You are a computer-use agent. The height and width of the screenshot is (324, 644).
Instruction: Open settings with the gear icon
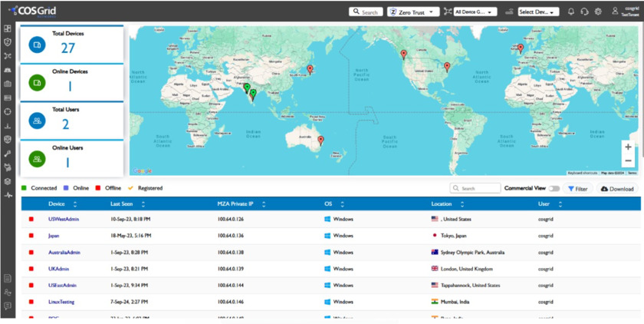pos(598,12)
